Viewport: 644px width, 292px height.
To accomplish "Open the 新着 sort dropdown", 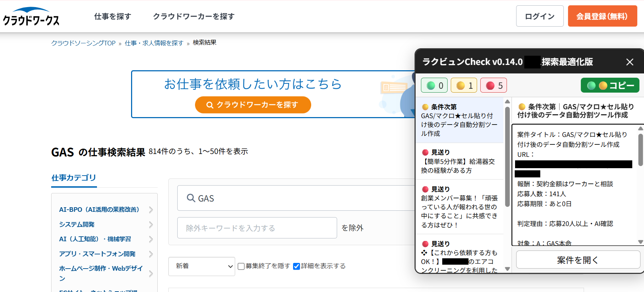I will point(202,266).
